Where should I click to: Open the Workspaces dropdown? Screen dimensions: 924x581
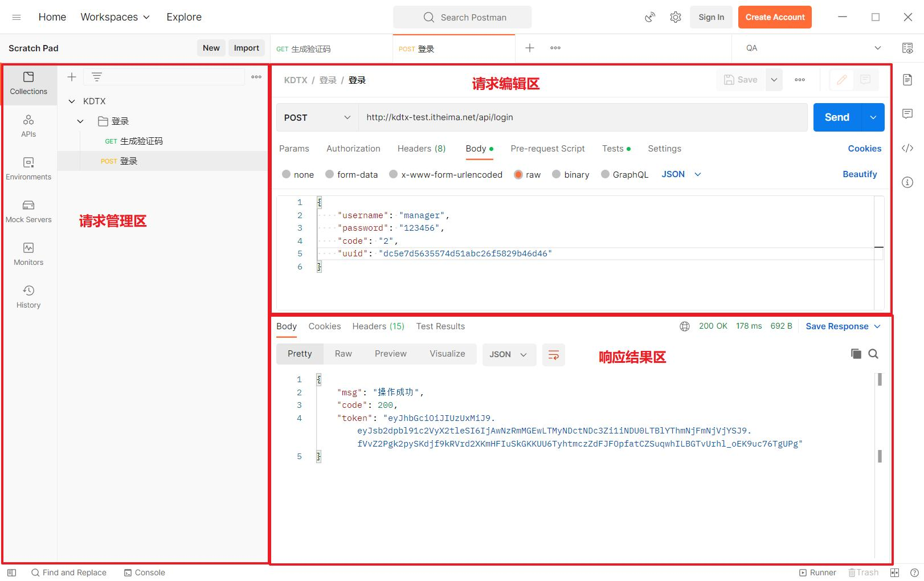pyautogui.click(x=115, y=17)
